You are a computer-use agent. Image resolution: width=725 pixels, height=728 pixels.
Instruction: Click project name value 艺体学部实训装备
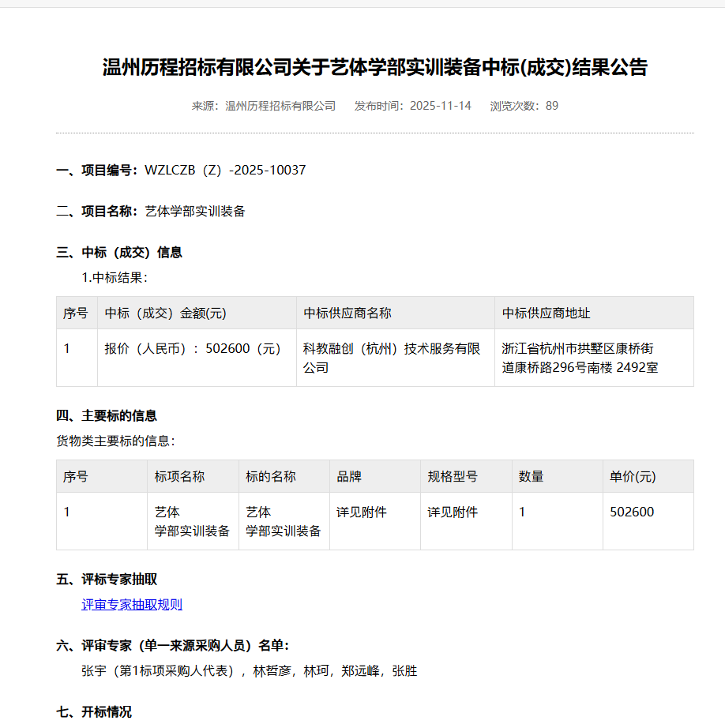[195, 212]
